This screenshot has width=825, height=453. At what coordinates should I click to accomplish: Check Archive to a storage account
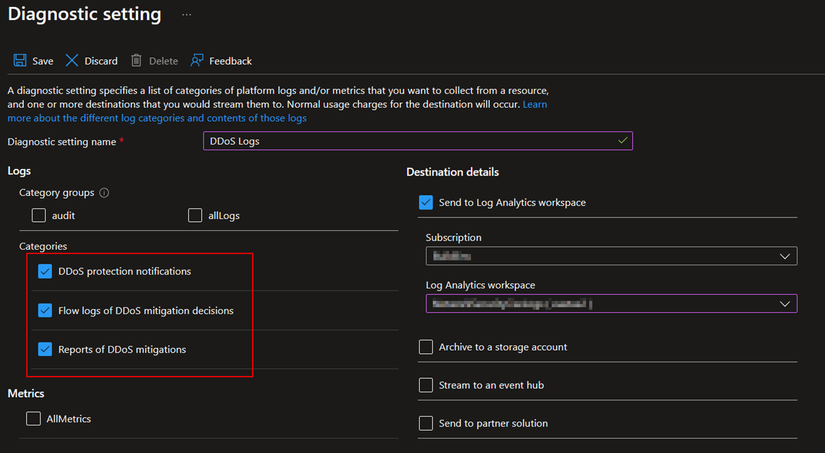[x=426, y=347]
